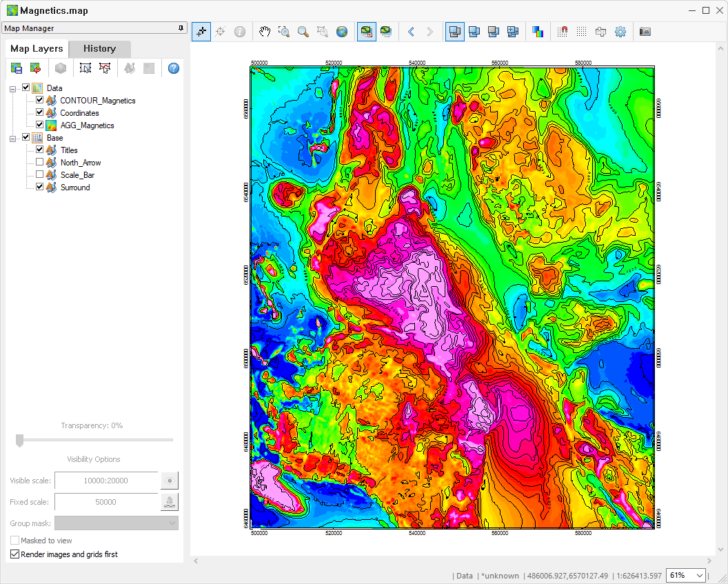
Task: Click the magnet snap icon
Action: click(x=563, y=32)
